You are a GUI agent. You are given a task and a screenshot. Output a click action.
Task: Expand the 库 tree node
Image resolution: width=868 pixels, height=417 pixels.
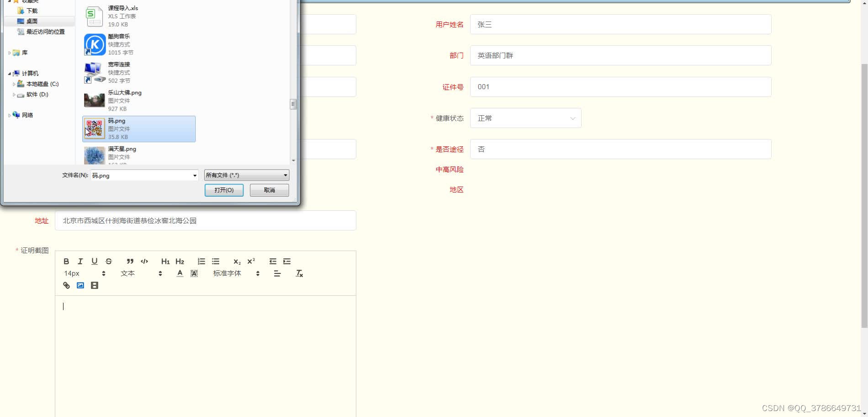(10, 53)
